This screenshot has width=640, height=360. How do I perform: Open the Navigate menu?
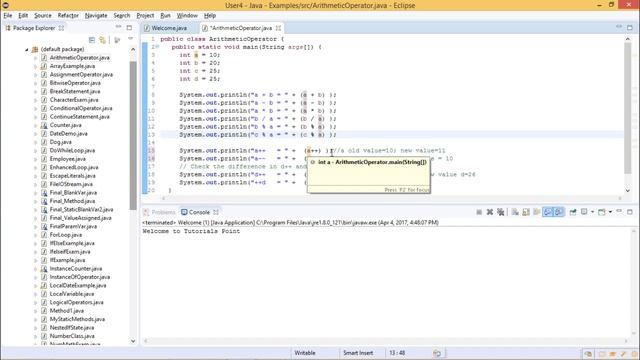click(x=96, y=16)
